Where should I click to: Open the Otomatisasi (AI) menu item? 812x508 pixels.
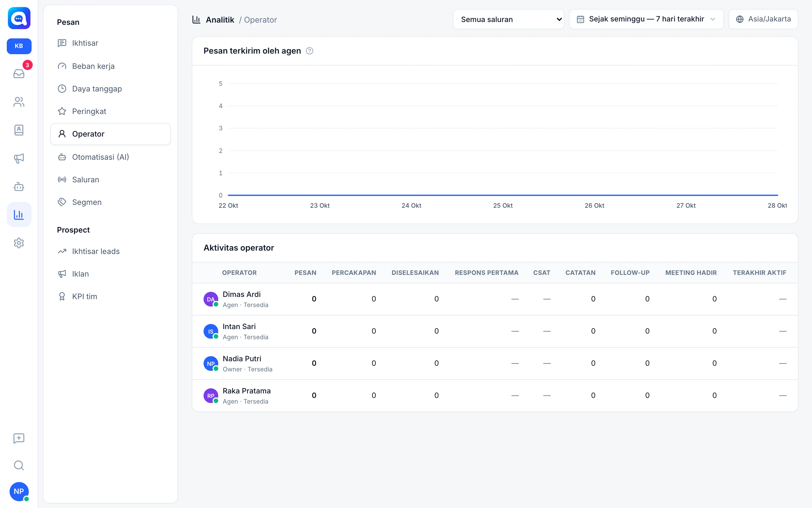[111, 157]
